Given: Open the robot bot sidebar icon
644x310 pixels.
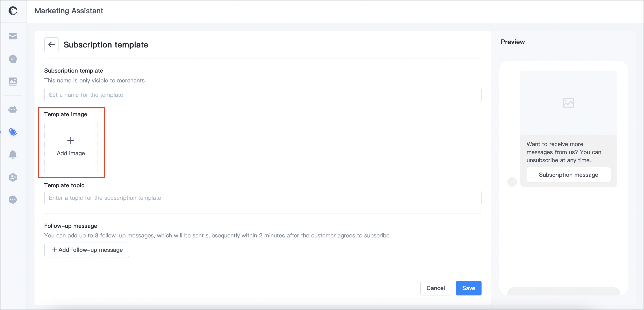Looking at the screenshot, I should pyautogui.click(x=13, y=109).
